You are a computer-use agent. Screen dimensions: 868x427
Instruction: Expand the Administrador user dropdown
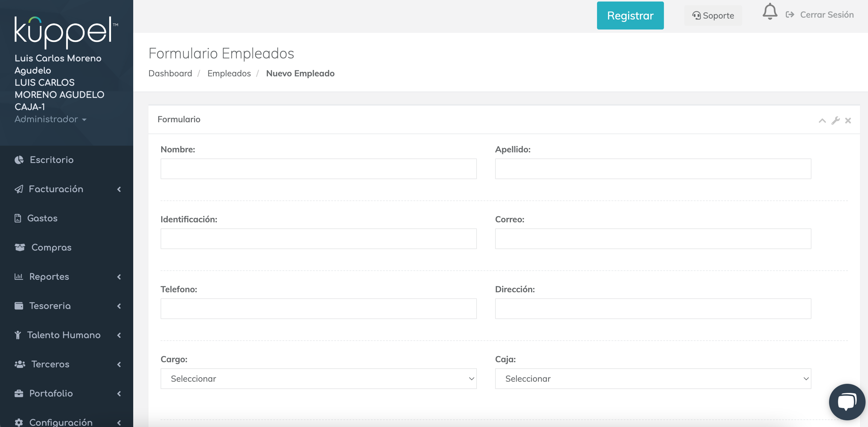(x=50, y=119)
